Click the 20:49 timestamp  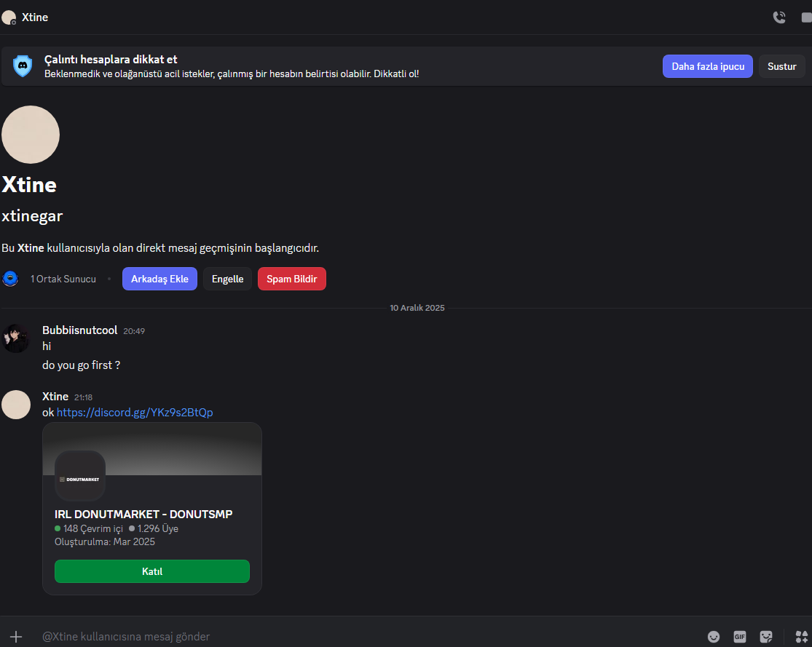click(x=134, y=331)
